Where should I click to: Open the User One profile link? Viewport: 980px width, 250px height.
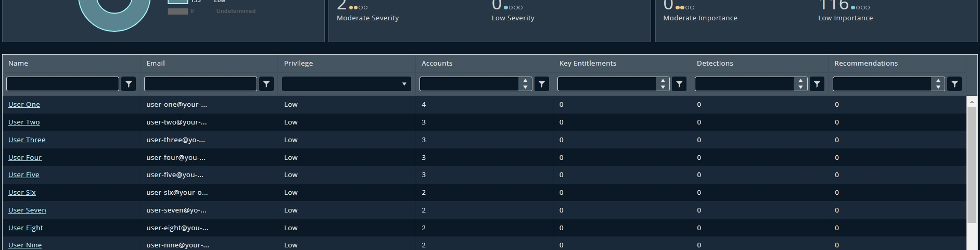click(24, 104)
